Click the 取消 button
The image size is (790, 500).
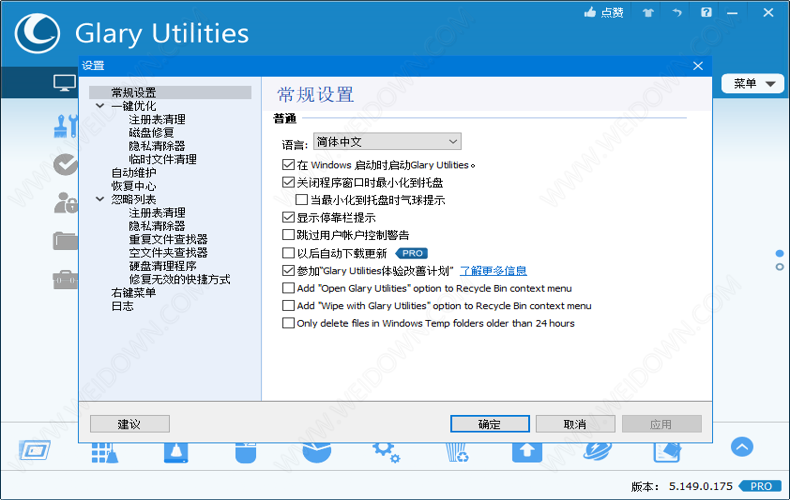575,424
